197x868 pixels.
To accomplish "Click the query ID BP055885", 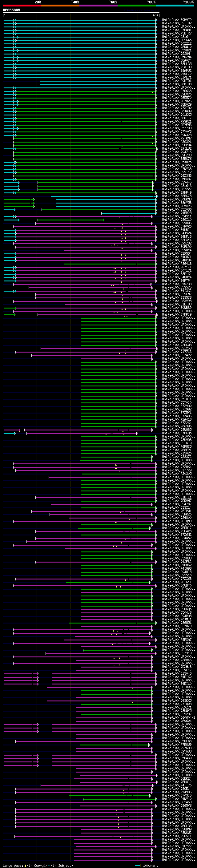I will tap(11, 10).
